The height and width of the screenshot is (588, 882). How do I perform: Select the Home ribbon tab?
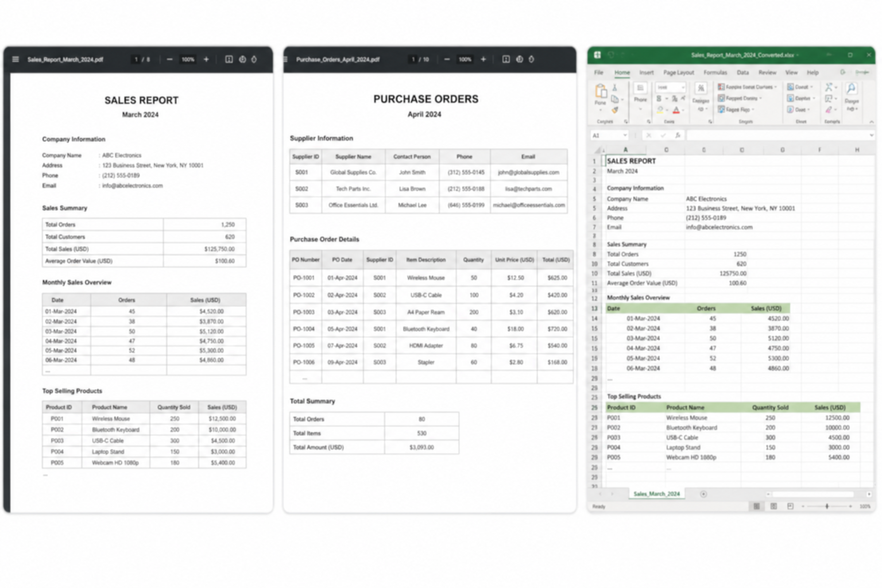(622, 72)
